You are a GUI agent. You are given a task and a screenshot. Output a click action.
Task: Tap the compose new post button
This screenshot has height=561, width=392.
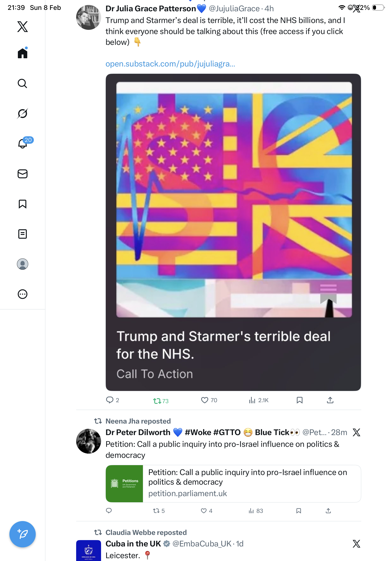click(23, 534)
